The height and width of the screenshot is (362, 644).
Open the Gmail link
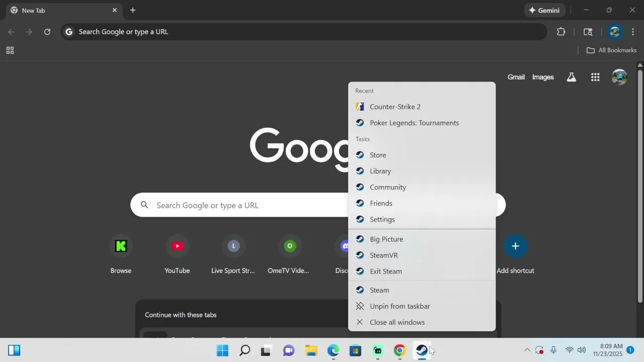click(516, 77)
